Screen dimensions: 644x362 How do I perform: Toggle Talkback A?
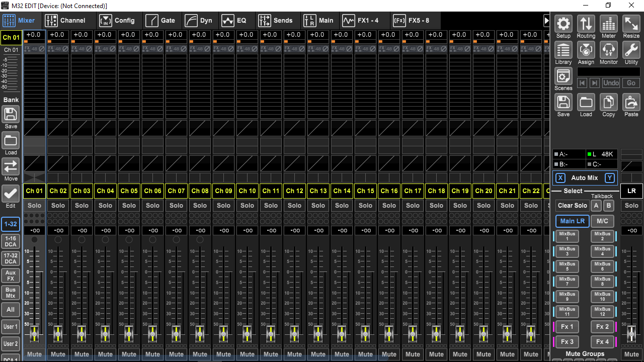click(596, 205)
